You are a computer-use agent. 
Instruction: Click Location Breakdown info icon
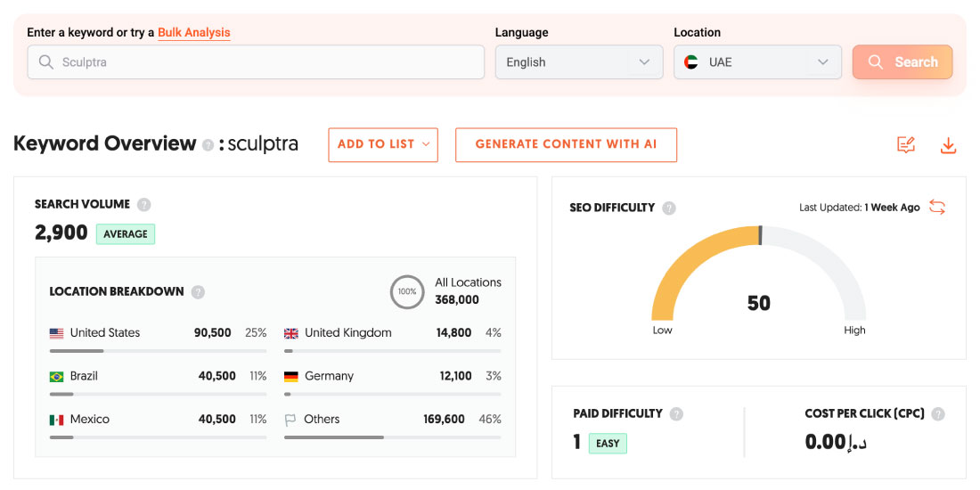click(x=199, y=291)
